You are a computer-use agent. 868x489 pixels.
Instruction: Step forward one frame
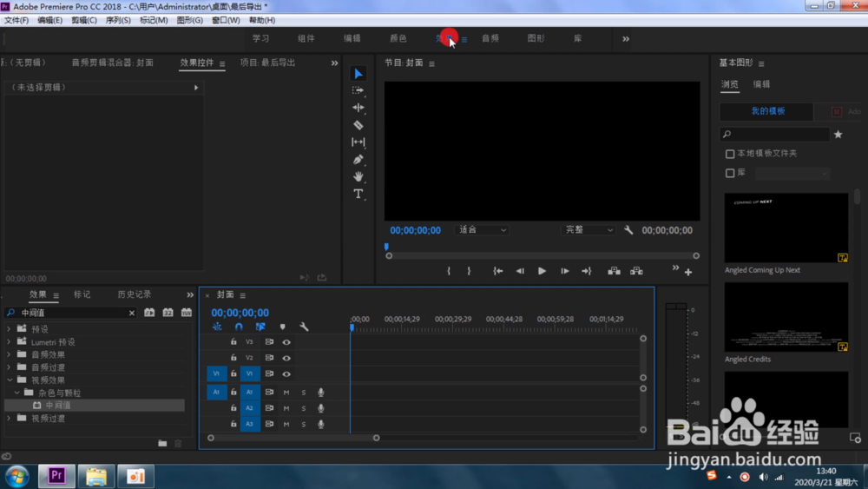[x=565, y=271]
